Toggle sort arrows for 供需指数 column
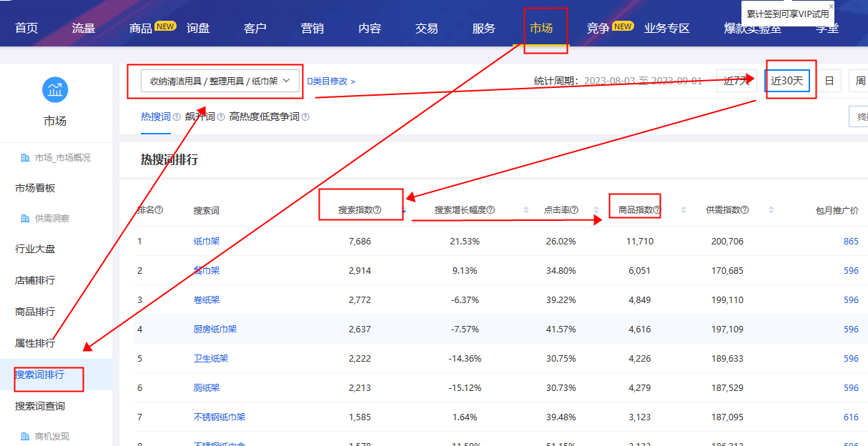Screen dimensions: 868x446 pyautogui.click(x=771, y=210)
